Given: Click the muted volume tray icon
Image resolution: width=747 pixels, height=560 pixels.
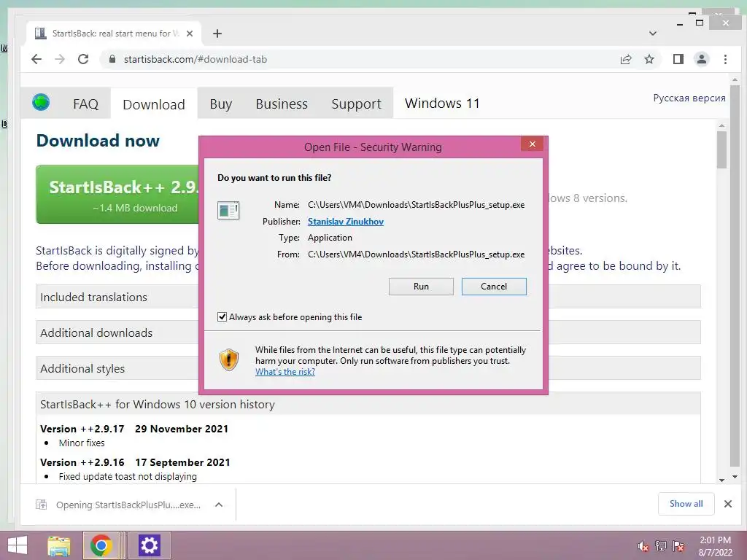Looking at the screenshot, I should 643,546.
